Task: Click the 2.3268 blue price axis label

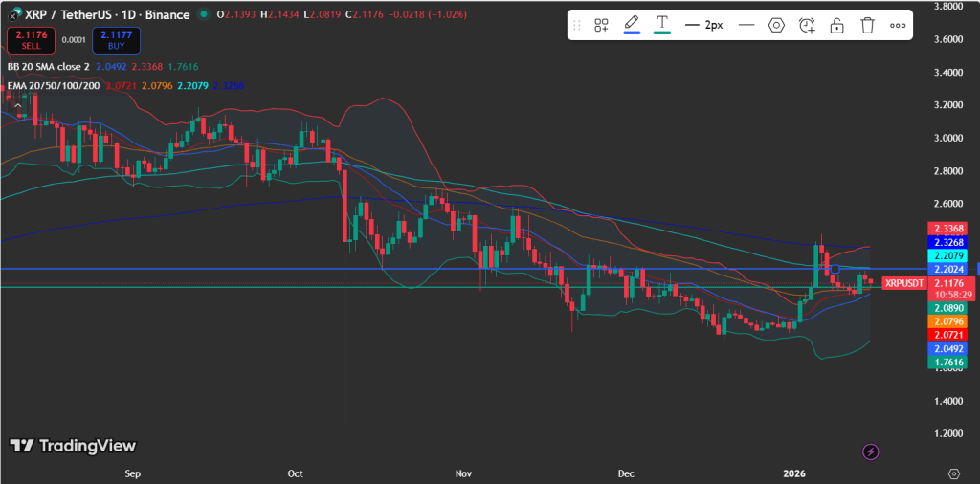Action: [x=947, y=242]
